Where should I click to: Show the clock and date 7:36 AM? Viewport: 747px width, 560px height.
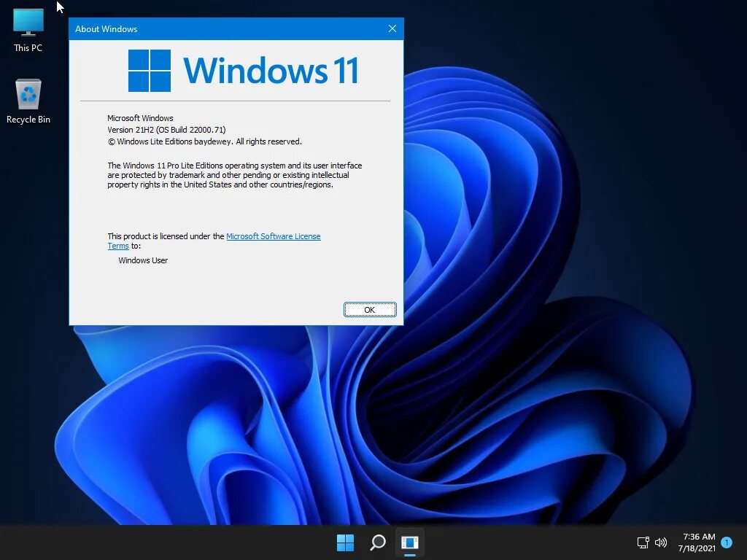point(697,542)
